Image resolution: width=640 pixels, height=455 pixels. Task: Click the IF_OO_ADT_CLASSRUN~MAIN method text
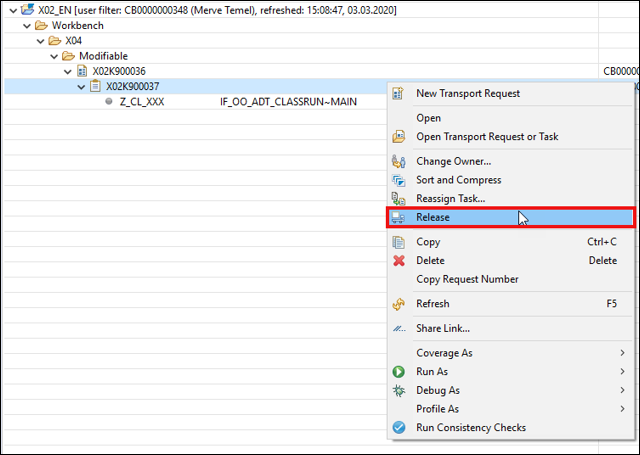[288, 102]
